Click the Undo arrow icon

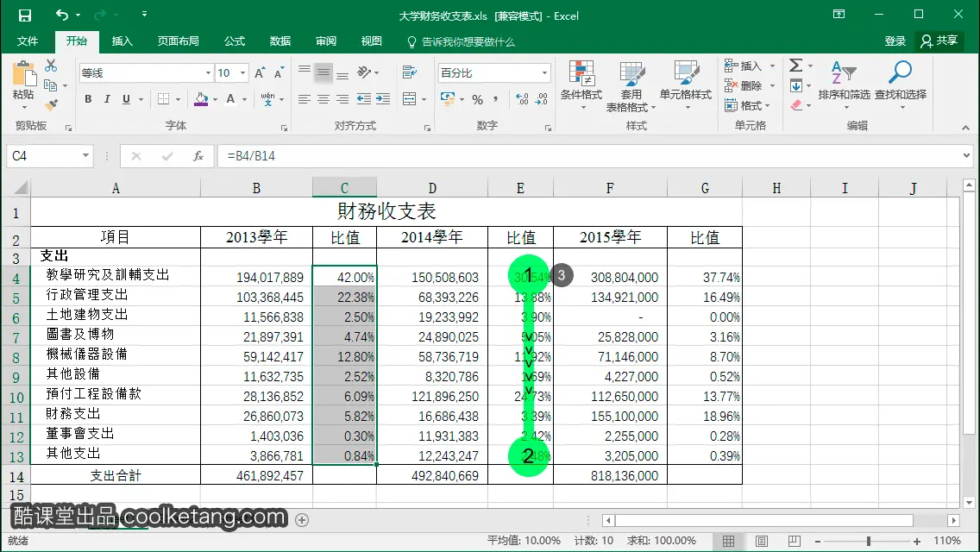tap(62, 15)
